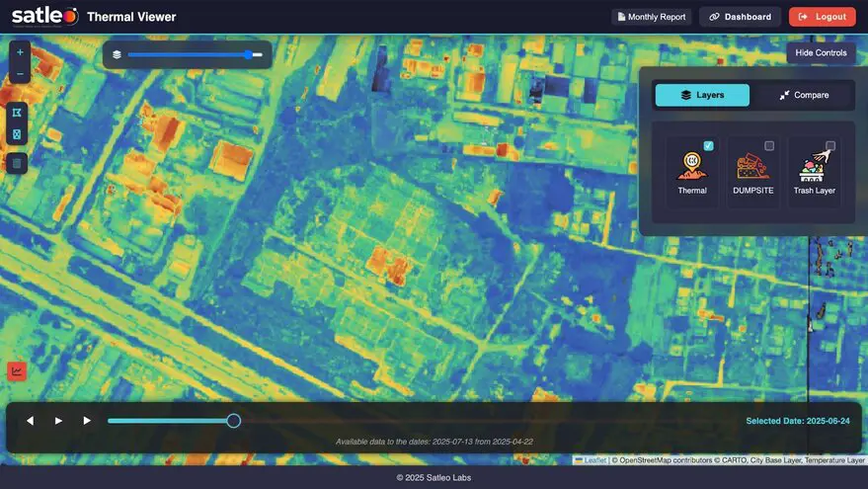Switch to the Compare tab
Viewport: 868px width, 489px height.
[x=803, y=95]
